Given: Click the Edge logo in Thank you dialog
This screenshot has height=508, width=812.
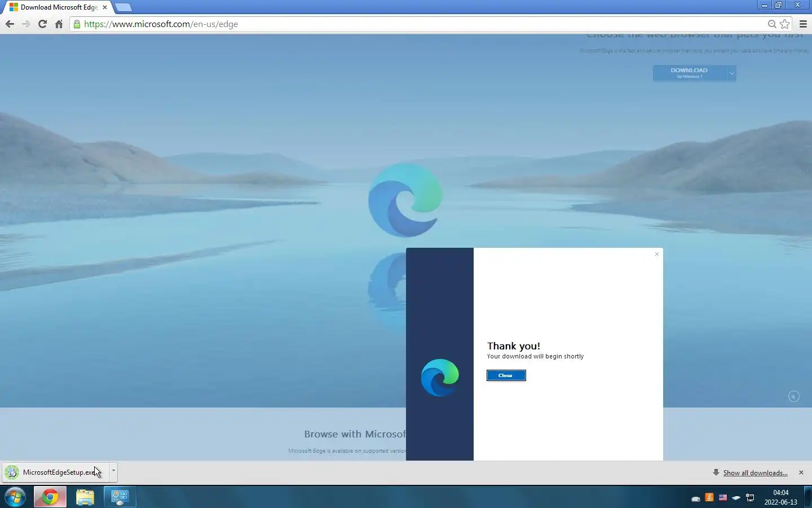Looking at the screenshot, I should pos(440,377).
